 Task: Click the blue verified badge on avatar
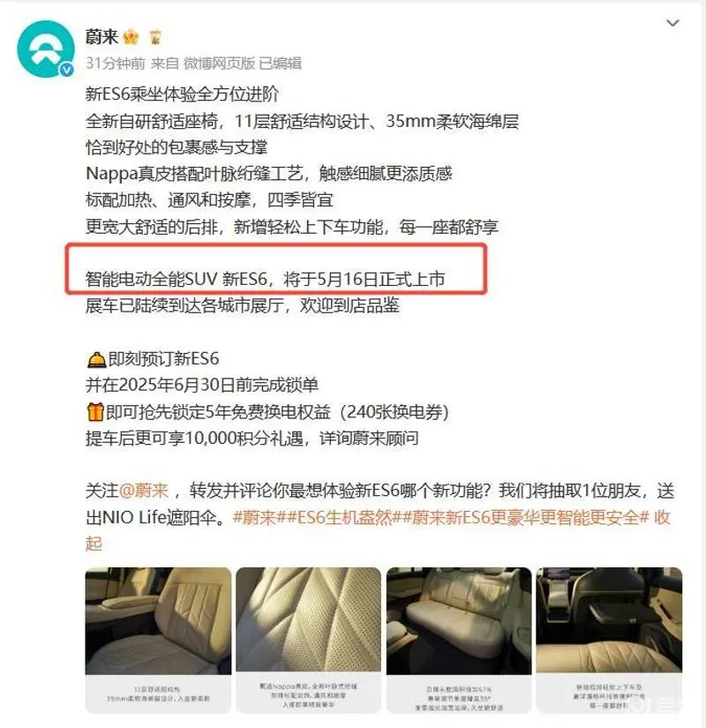pos(67,70)
